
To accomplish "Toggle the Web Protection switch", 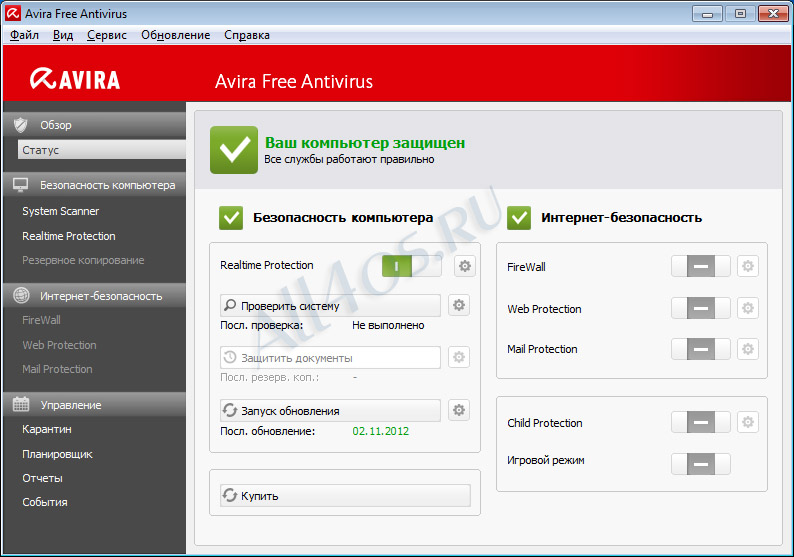I will point(701,308).
